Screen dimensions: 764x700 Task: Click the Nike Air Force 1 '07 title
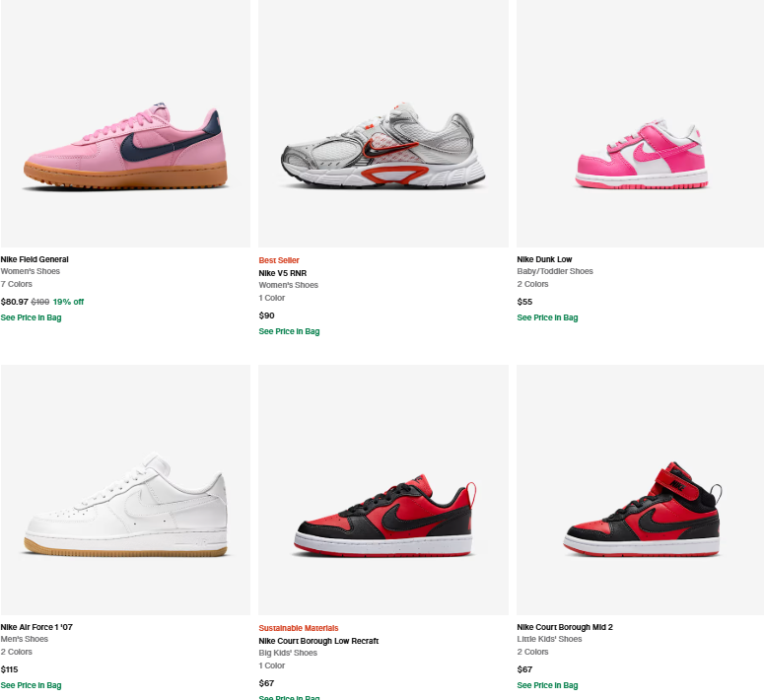click(x=36, y=627)
